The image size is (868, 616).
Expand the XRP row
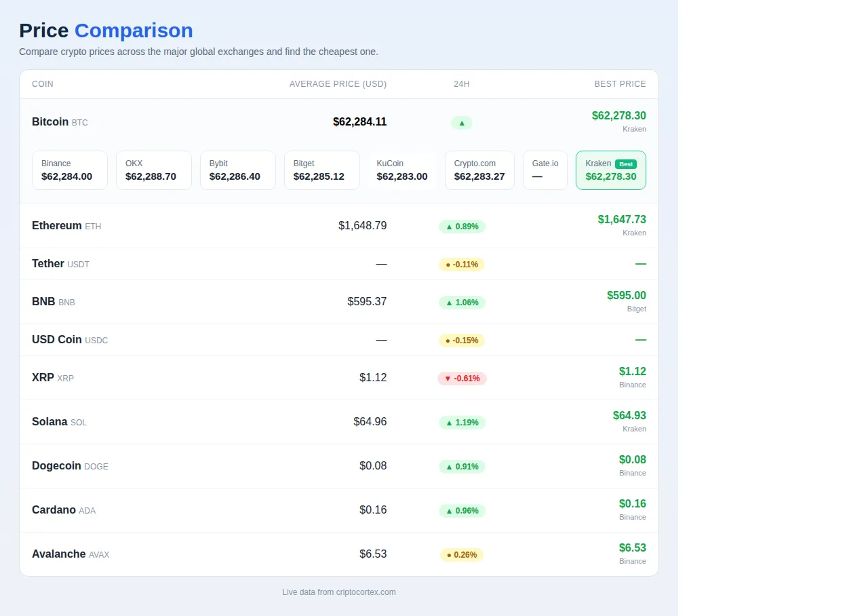tap(339, 378)
